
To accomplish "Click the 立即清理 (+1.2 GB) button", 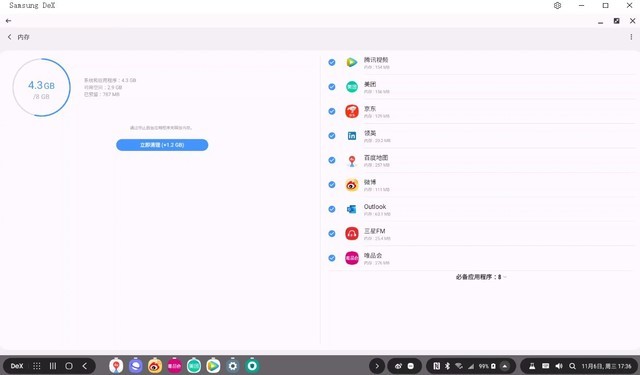I will [x=162, y=145].
